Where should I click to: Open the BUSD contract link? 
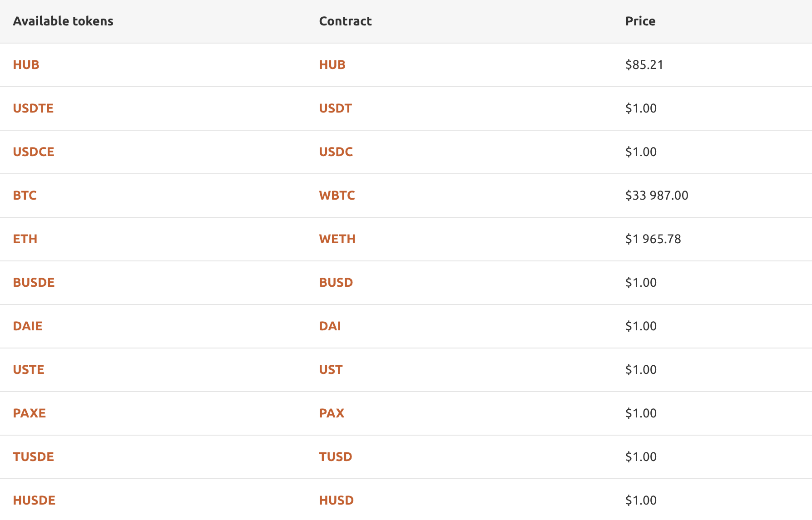336,283
